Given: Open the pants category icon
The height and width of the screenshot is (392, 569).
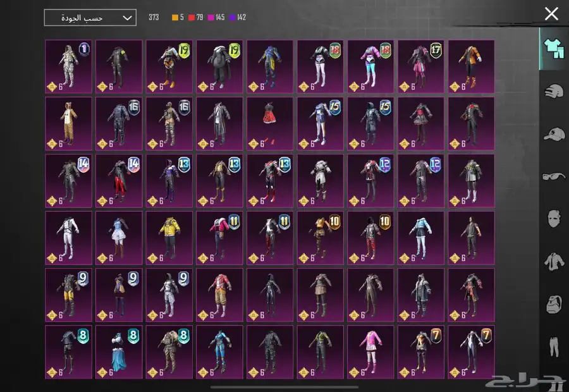Looking at the screenshot, I should (554, 346).
